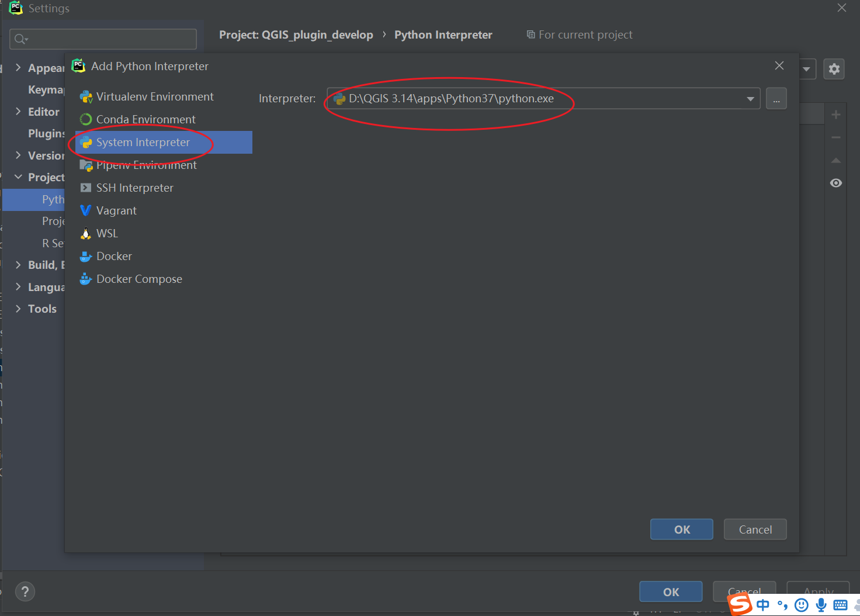Screen dimensions: 860x616
Task: Expand the Build settings node
Action: pyautogui.click(x=18, y=265)
